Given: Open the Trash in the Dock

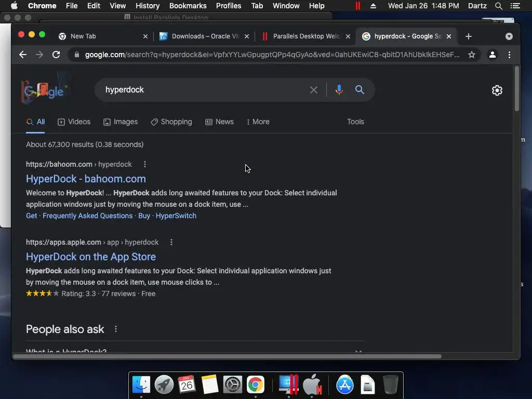Looking at the screenshot, I should [391, 384].
